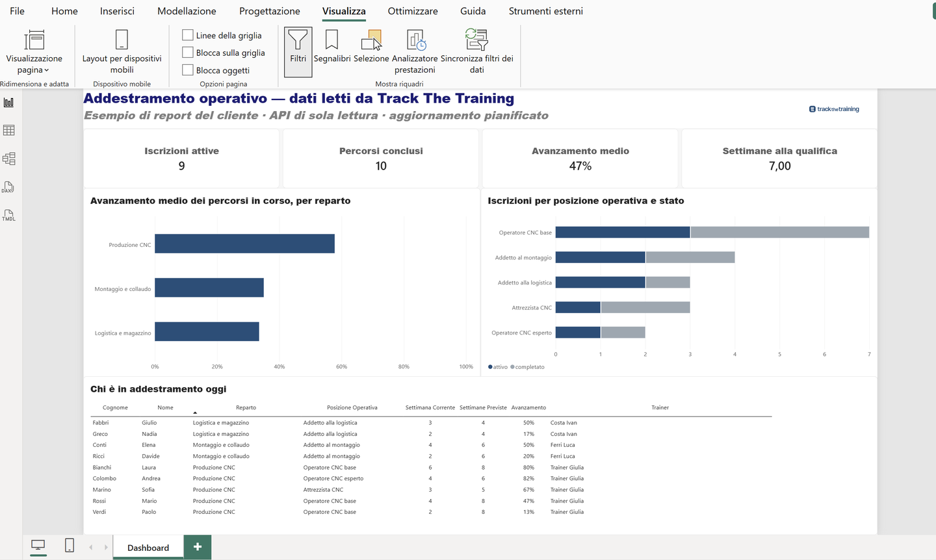
Task: Go to previous page tab arrow
Action: click(x=90, y=548)
